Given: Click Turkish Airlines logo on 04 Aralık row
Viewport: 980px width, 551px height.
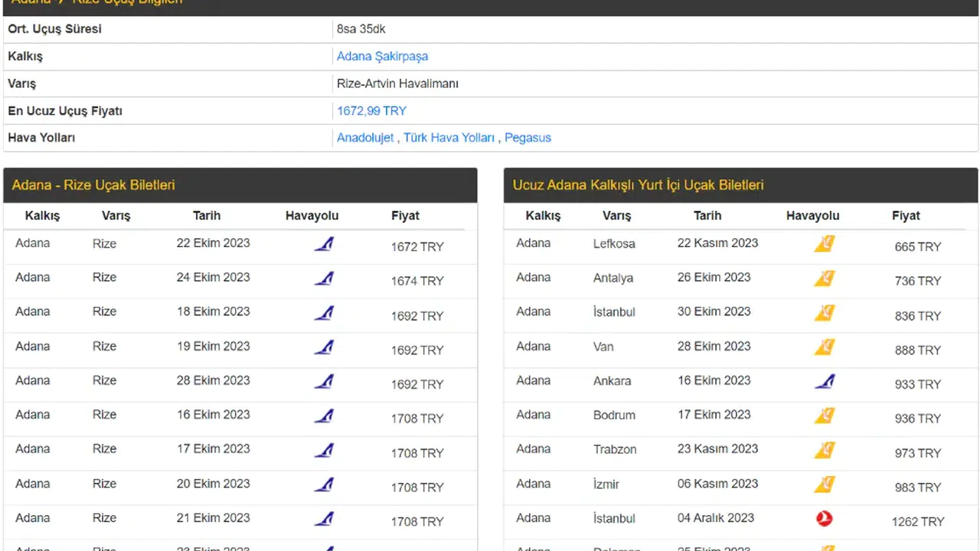Looking at the screenshot, I should [824, 519].
